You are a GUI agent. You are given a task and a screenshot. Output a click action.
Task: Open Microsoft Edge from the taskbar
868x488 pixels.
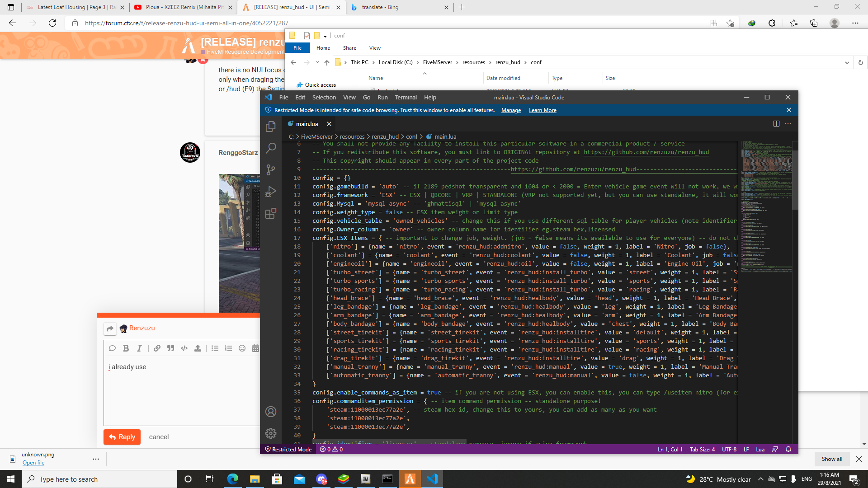[x=232, y=479]
